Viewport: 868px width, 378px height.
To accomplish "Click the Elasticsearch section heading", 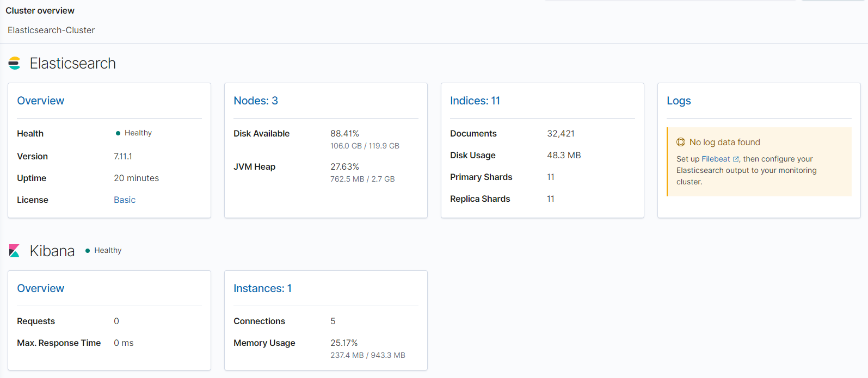I will pos(73,63).
